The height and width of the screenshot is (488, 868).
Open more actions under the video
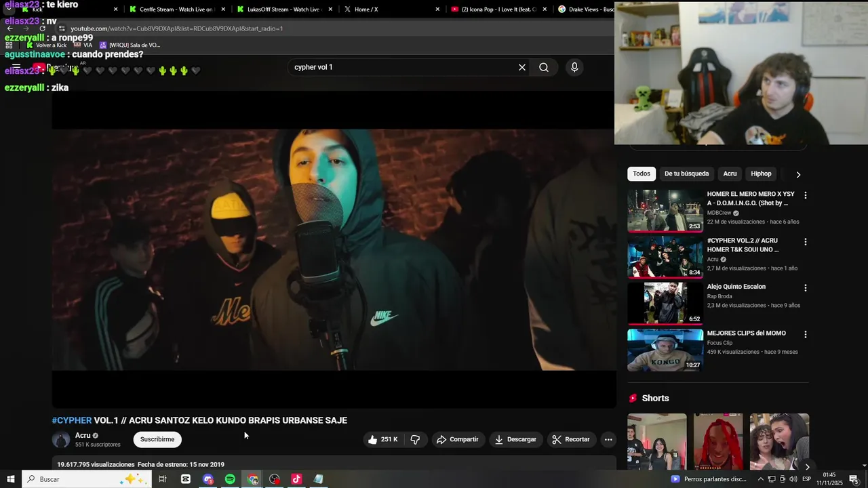pos(608,439)
